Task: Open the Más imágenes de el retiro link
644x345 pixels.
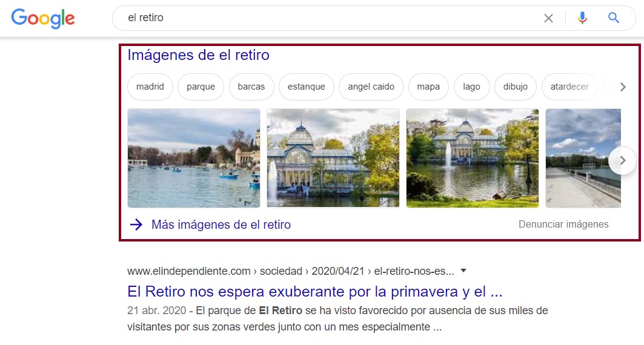Action: click(221, 225)
